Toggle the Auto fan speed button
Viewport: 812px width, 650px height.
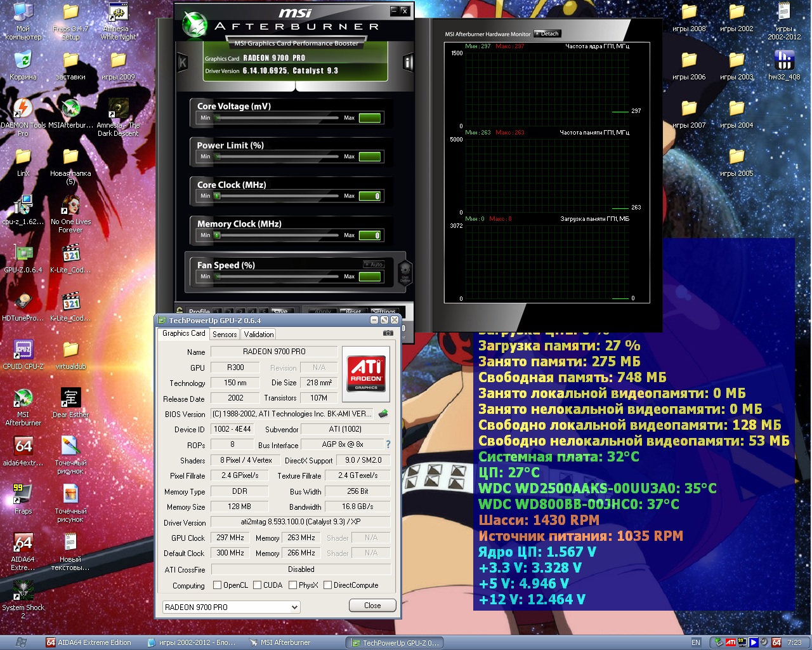[x=374, y=264]
